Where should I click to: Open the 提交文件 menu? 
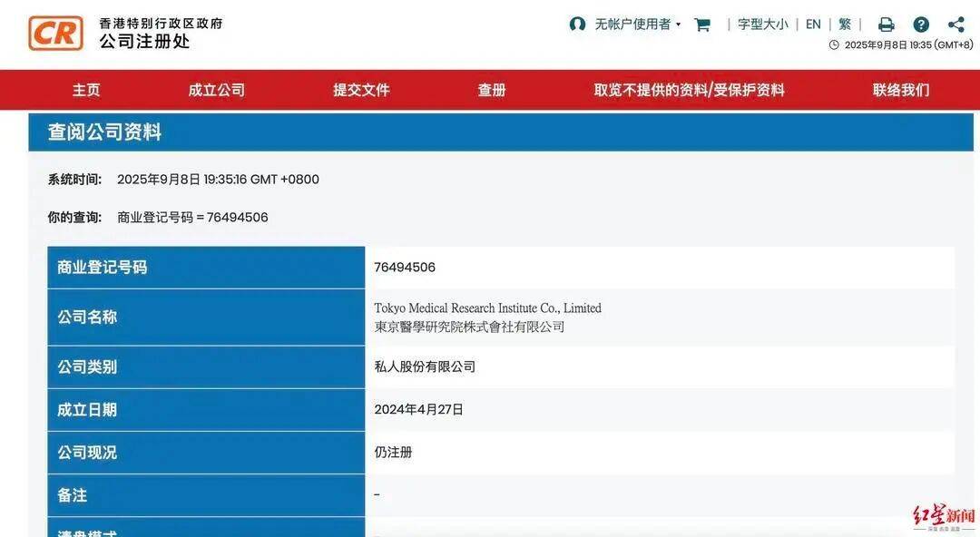click(362, 90)
